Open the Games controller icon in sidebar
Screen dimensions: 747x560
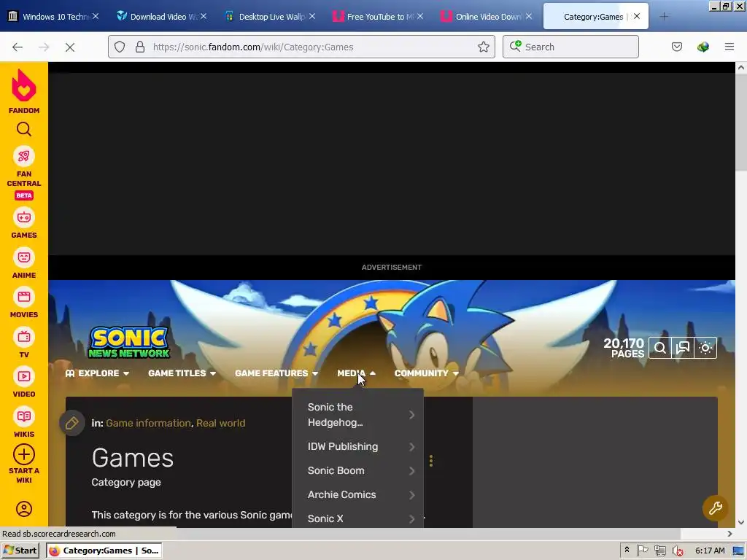[24, 217]
